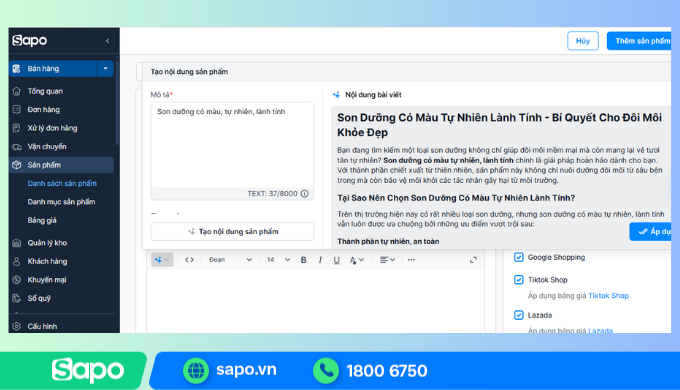The width and height of the screenshot is (680, 390).
Task: Click the Bán hàng channel icon
Action: click(16, 69)
